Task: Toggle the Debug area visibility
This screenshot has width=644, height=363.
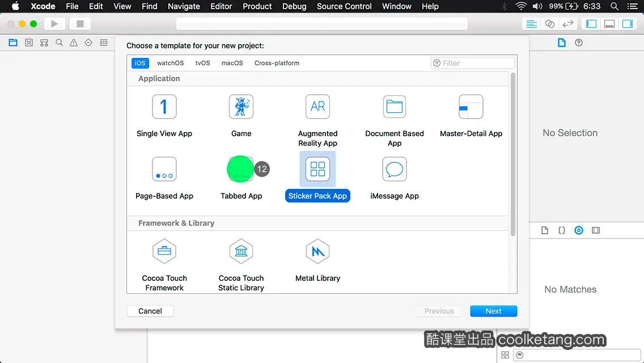Action: point(609,24)
